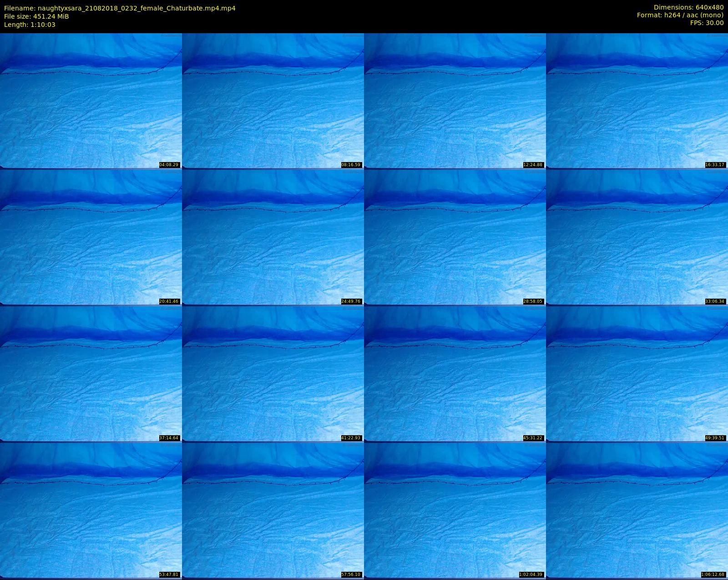Select the thumbnail labeled 24:49.76
The width and height of the screenshot is (728, 580).
[x=273, y=237]
